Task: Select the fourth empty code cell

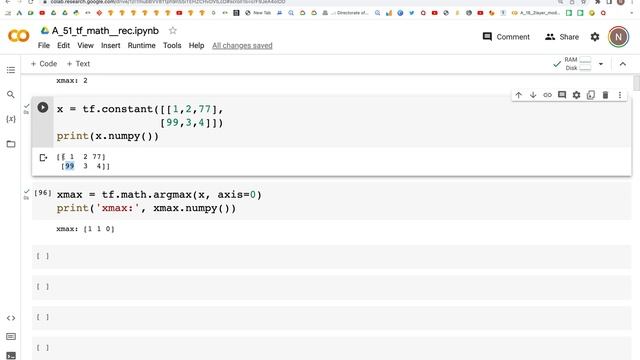Action: pyautogui.click(x=331, y=348)
